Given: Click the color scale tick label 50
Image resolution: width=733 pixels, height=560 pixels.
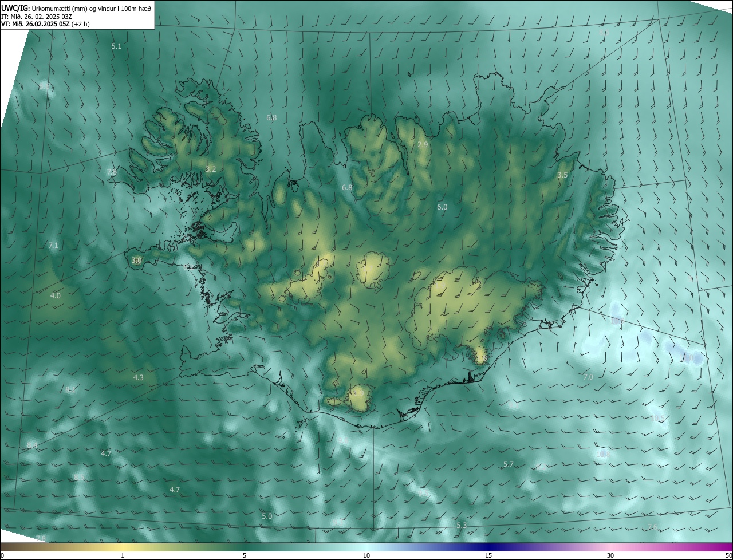Looking at the screenshot, I should pos(728,555).
